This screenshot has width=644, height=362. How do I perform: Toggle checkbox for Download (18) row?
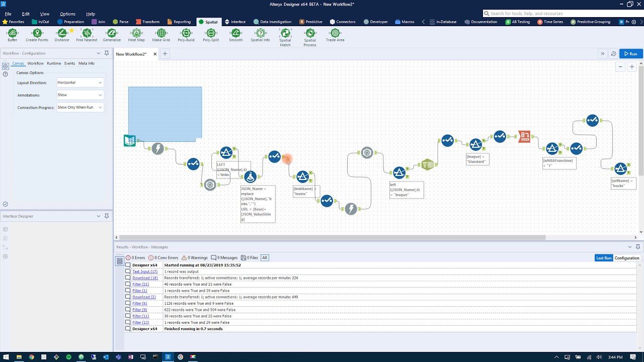click(128, 278)
